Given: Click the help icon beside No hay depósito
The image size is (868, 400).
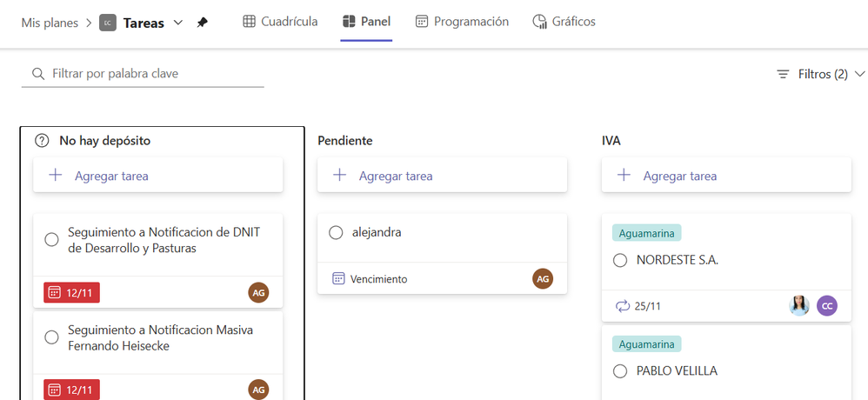Looking at the screenshot, I should 42,140.
